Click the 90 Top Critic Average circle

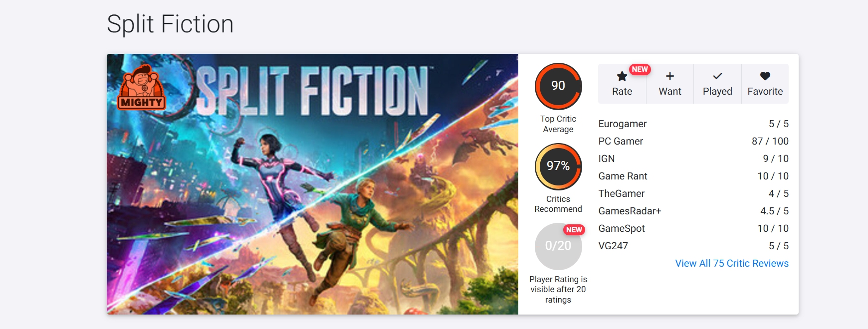point(558,86)
